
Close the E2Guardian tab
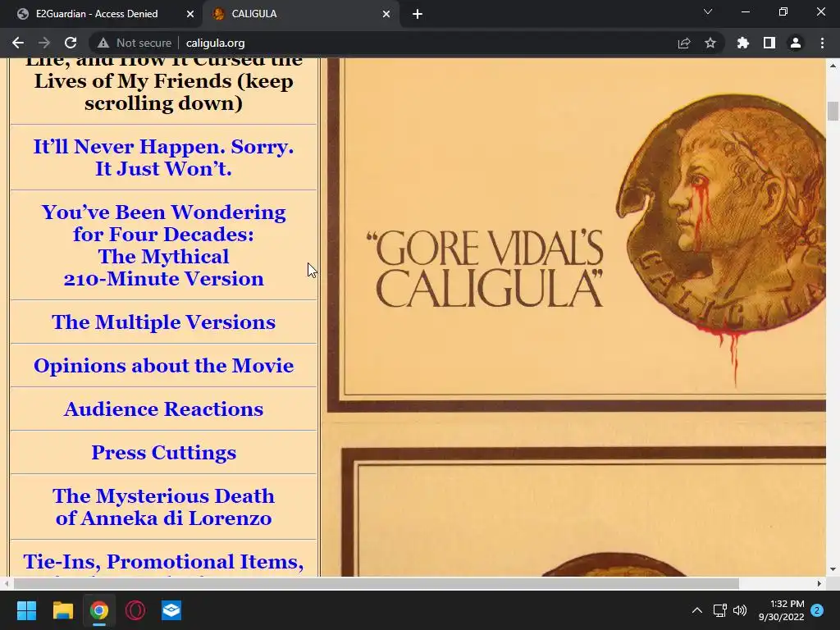coord(190,14)
